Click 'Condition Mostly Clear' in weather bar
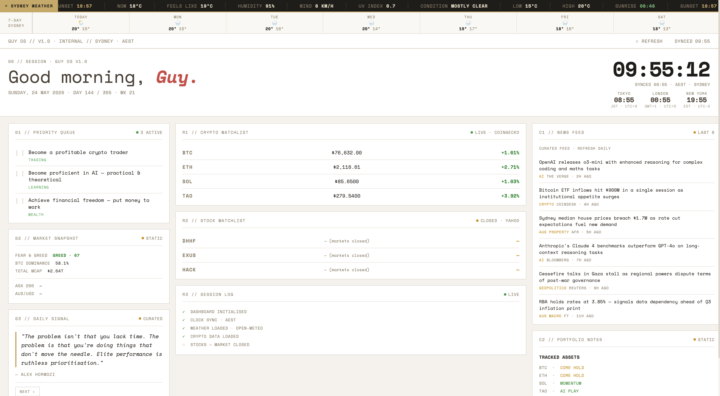Screen dimensions: 720x396 454,6
